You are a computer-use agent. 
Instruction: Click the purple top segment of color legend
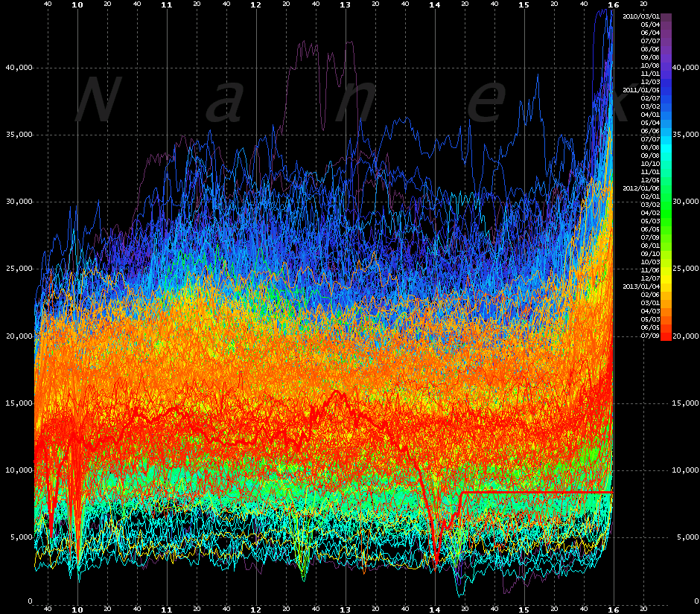click(x=666, y=22)
